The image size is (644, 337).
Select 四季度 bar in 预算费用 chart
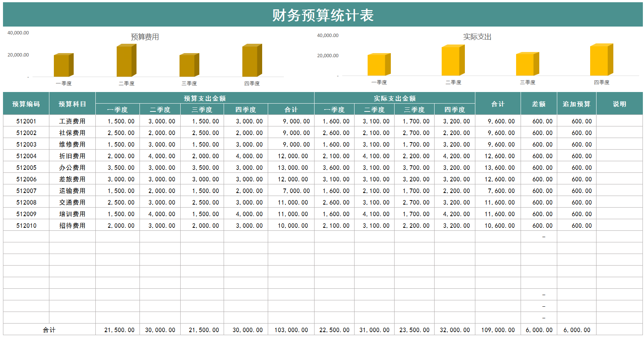[x=252, y=60]
